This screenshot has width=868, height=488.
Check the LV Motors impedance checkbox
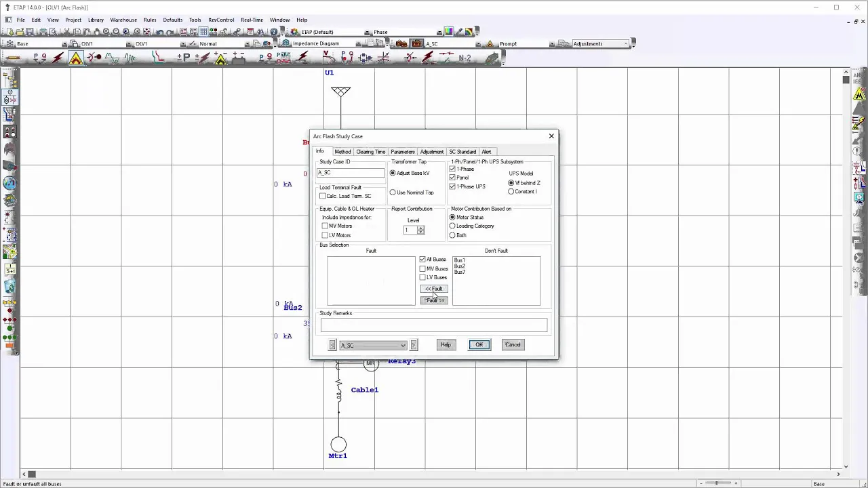pos(325,235)
